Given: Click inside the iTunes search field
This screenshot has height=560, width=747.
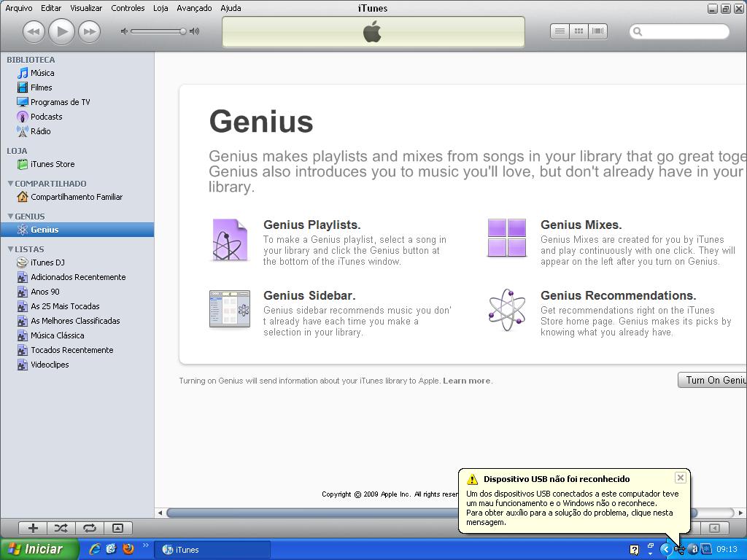Looking at the screenshot, I should (679, 31).
